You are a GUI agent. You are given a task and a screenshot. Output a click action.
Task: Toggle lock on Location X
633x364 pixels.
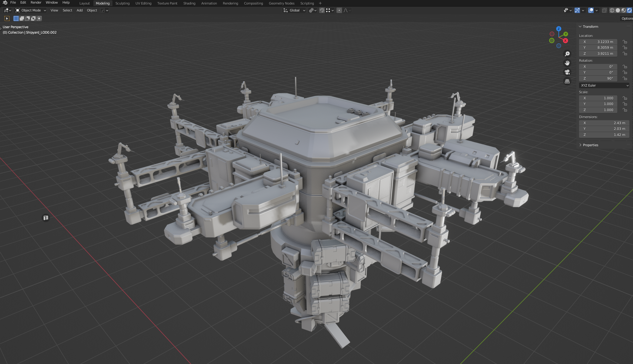(625, 42)
